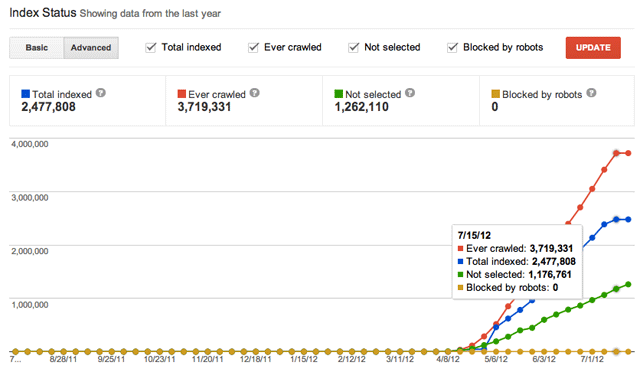Click the 7/1/12 x-axis date label
This screenshot has height=372, width=640.
coord(592,359)
